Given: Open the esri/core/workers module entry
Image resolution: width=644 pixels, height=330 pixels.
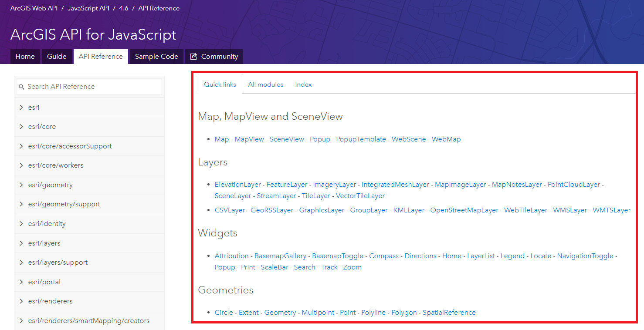Looking at the screenshot, I should 55,165.
